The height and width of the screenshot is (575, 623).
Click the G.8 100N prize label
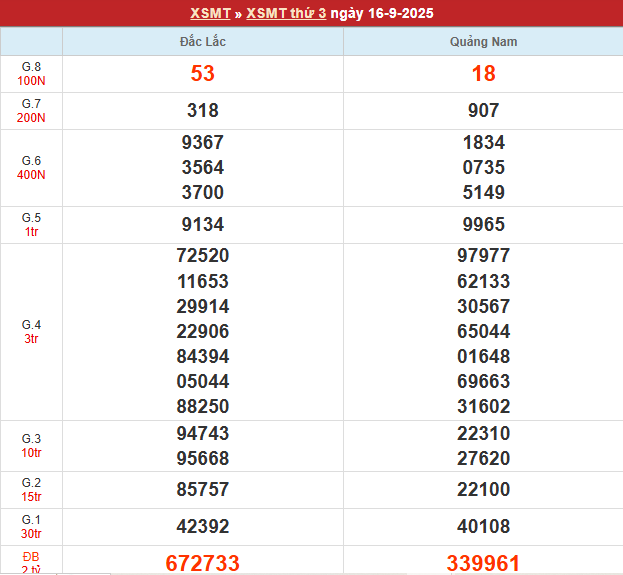click(x=31, y=74)
